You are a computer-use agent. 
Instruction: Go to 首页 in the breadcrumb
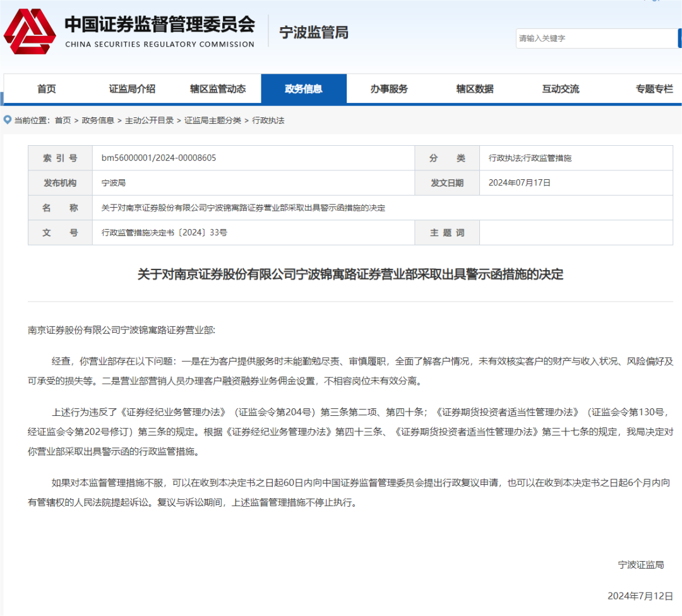pos(63,121)
